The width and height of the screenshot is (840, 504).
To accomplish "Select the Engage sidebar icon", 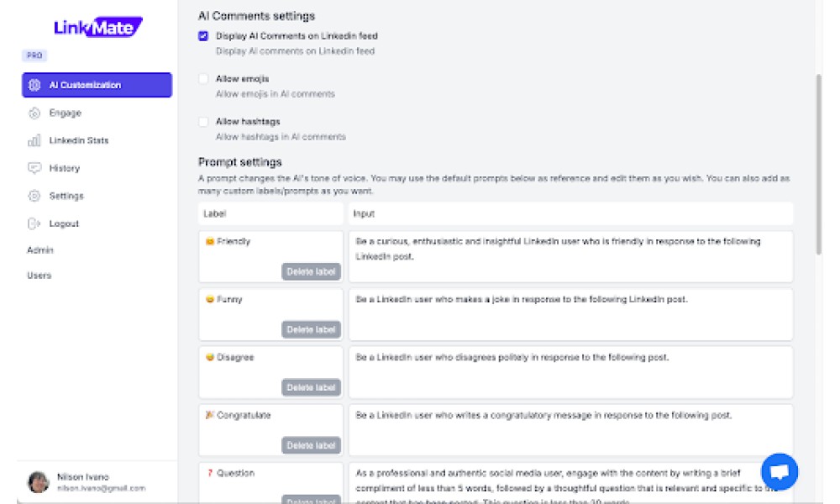I will tap(34, 113).
